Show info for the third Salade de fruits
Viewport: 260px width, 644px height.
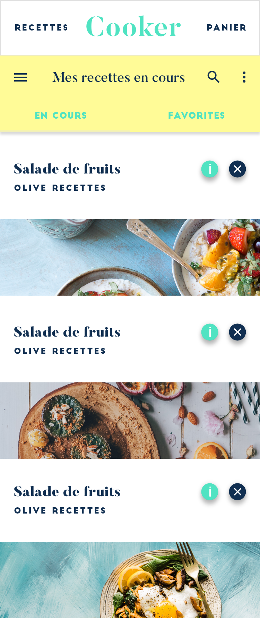210,492
